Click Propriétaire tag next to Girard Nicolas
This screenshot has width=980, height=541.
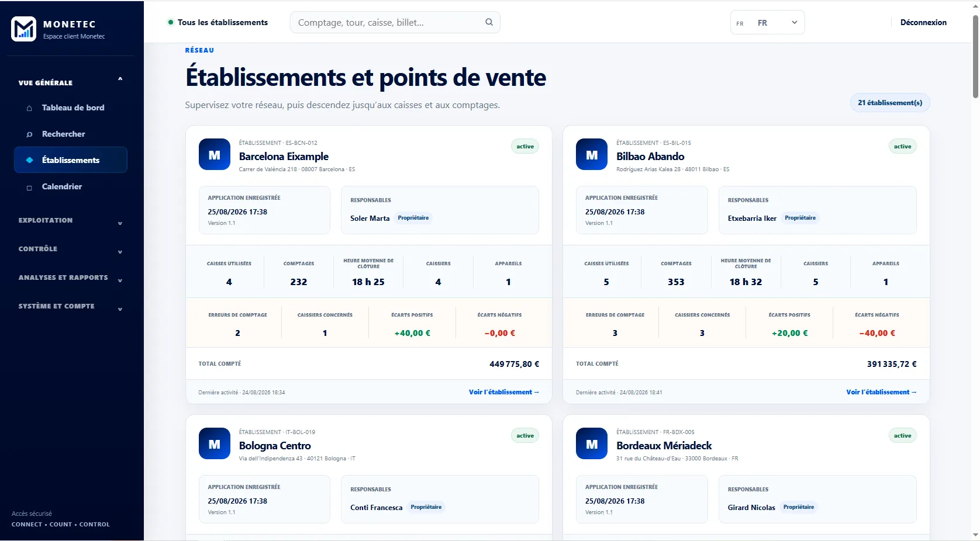(799, 507)
